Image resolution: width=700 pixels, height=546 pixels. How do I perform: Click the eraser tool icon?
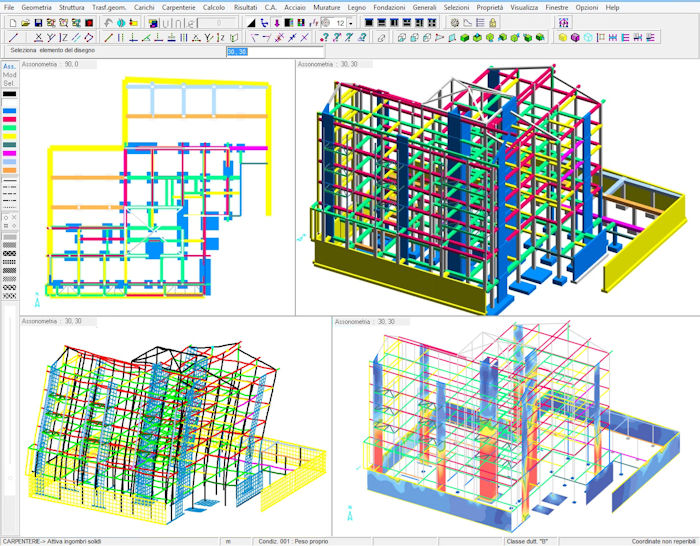tap(381, 37)
